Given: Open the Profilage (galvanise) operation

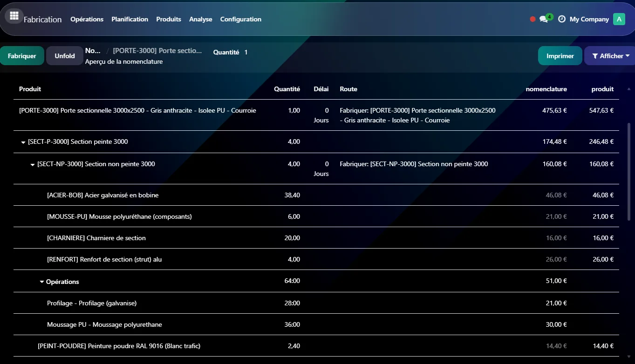Looking at the screenshot, I should [x=92, y=303].
